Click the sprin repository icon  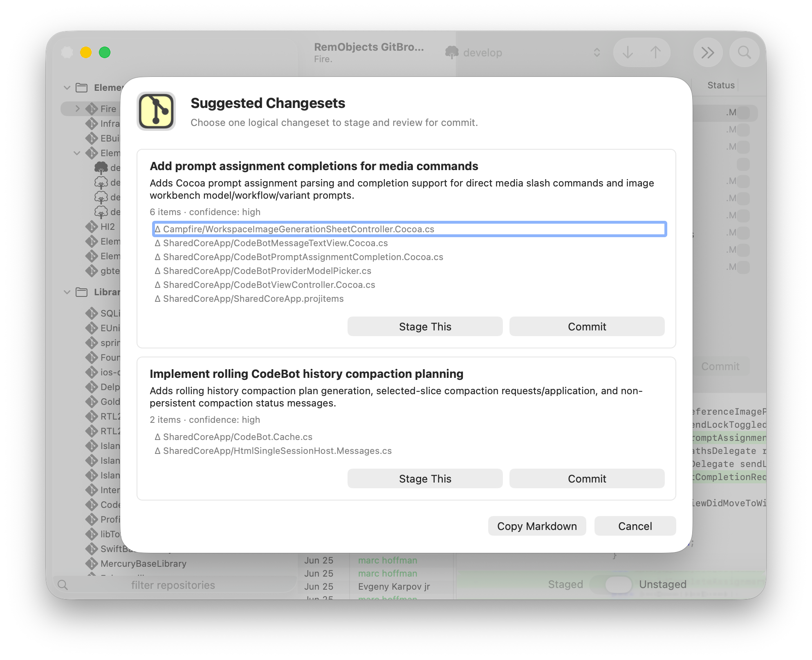(x=92, y=343)
